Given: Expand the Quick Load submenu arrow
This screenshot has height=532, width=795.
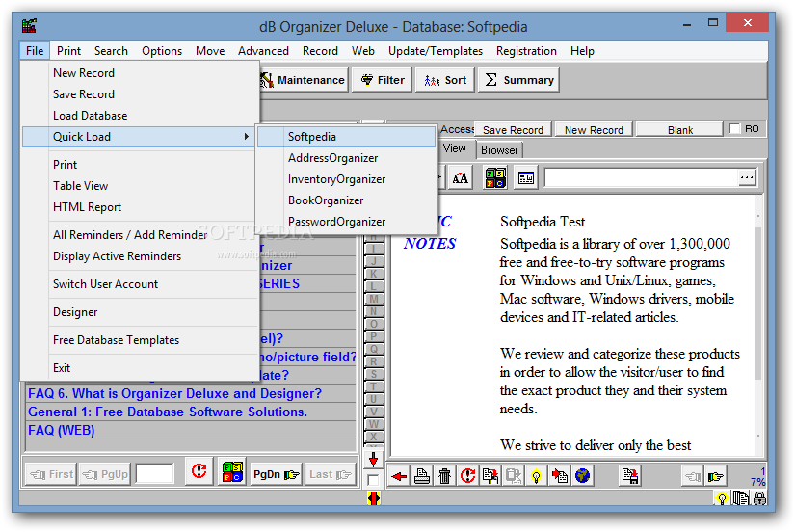Looking at the screenshot, I should pyautogui.click(x=247, y=137).
